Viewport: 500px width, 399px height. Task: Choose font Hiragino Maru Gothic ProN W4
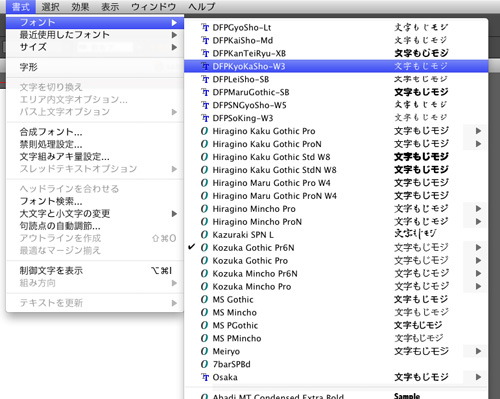point(336,196)
